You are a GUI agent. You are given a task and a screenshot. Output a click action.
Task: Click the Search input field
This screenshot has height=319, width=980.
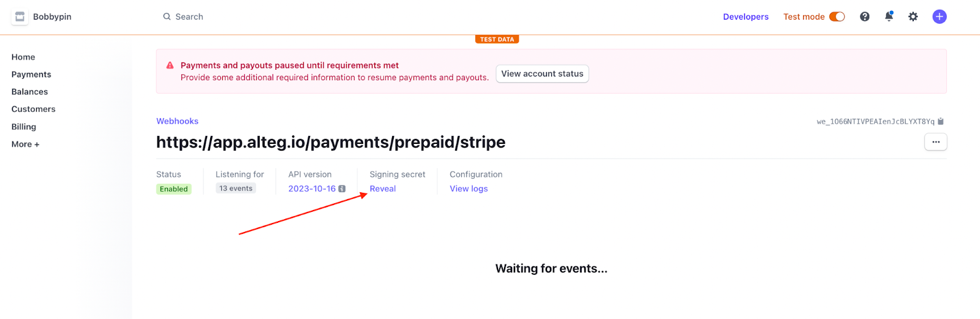pyautogui.click(x=245, y=17)
